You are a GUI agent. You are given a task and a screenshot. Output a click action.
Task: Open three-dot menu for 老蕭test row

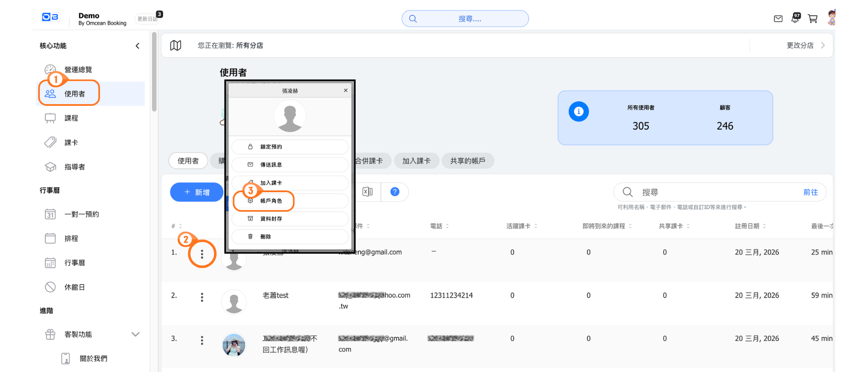click(202, 297)
